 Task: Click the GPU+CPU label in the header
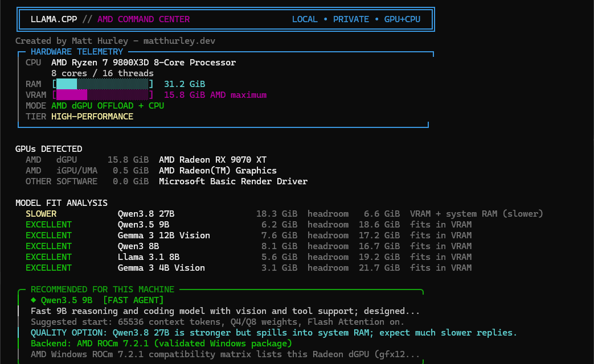coord(402,19)
